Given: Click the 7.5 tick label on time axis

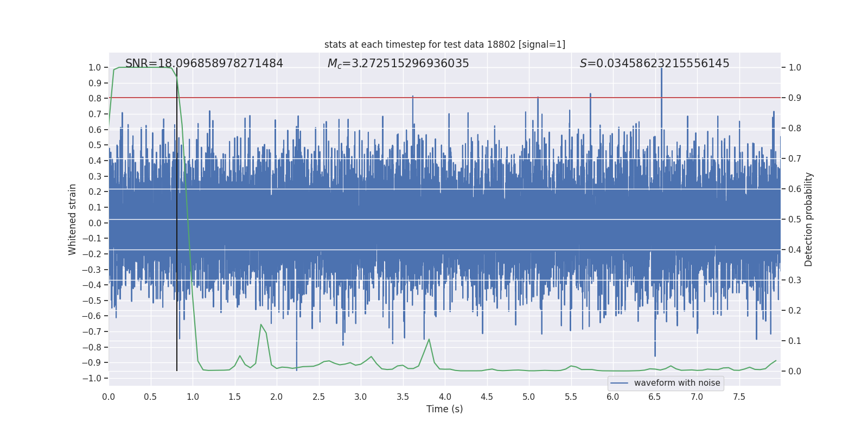Looking at the screenshot, I should [739, 397].
